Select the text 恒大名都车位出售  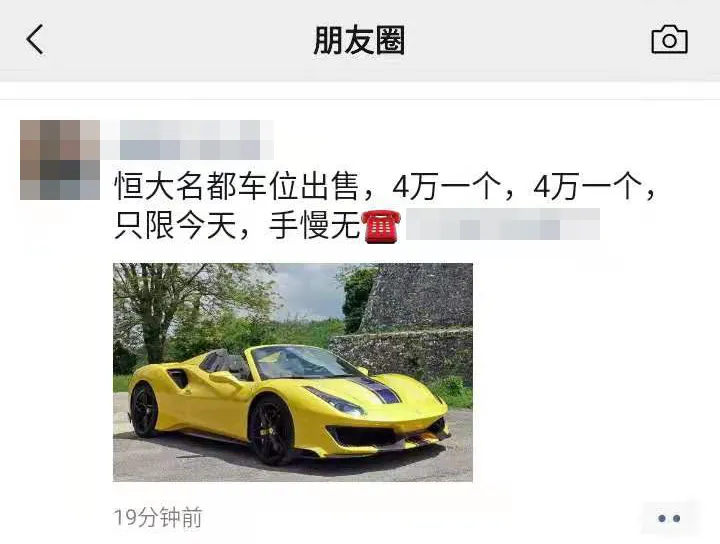(236, 186)
